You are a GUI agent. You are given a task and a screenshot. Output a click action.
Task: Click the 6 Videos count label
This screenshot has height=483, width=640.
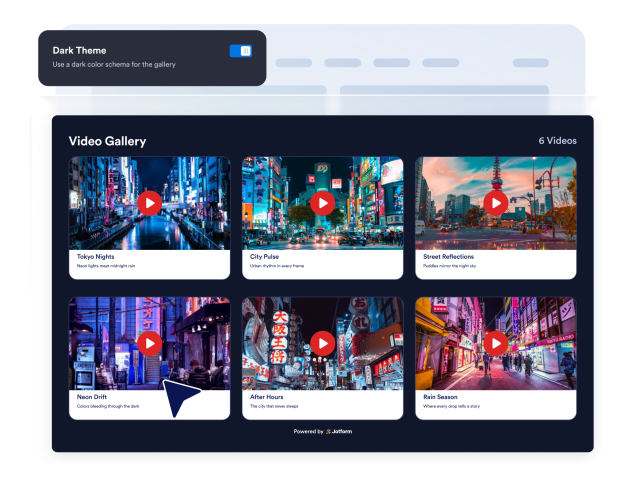pos(558,141)
